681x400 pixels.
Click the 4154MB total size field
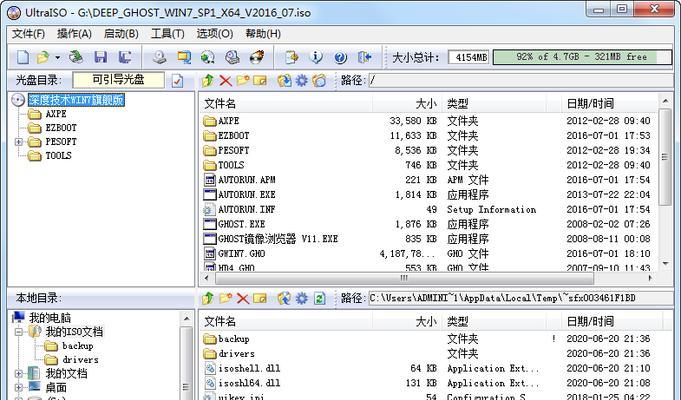click(x=469, y=57)
